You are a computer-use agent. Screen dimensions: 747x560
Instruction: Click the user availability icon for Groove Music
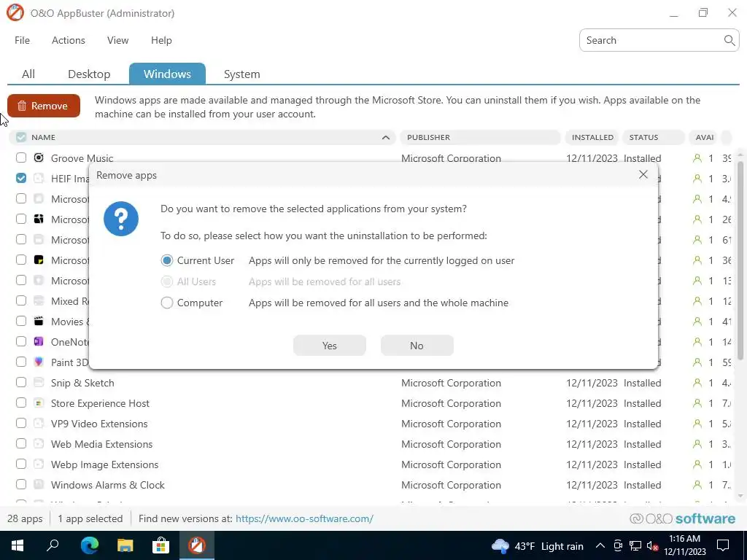(697, 158)
